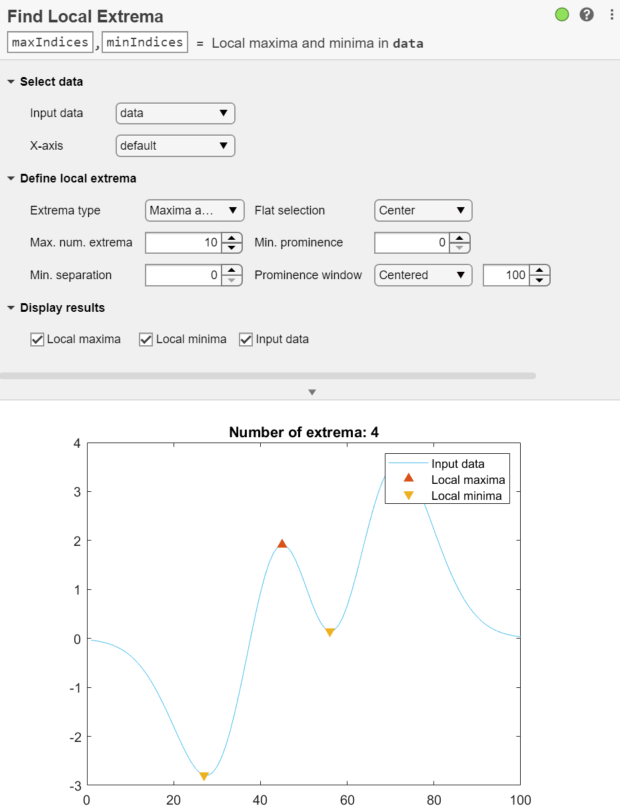Collapse the Select data section
The height and width of the screenshot is (810, 620).
(x=9, y=81)
